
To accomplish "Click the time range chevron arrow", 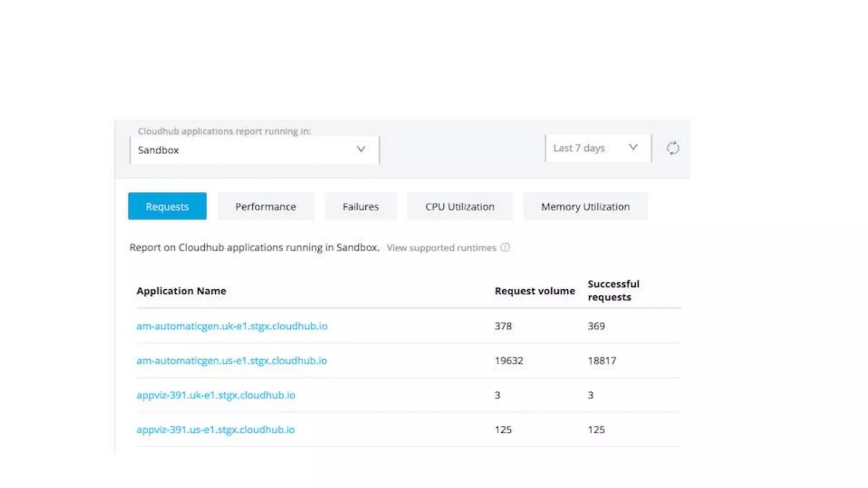I will 633,147.
